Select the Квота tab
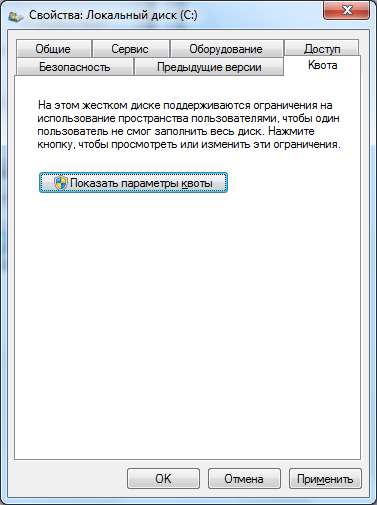377x505 pixels. click(322, 65)
